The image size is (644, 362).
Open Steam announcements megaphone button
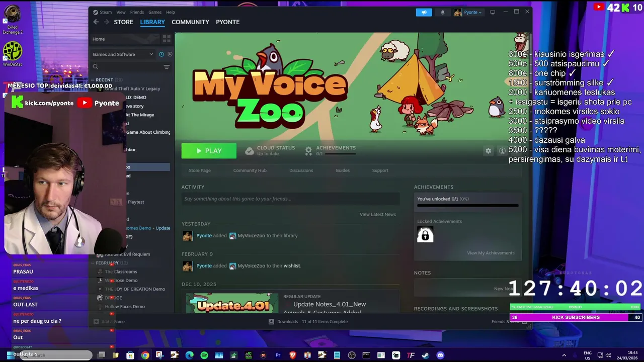click(424, 12)
